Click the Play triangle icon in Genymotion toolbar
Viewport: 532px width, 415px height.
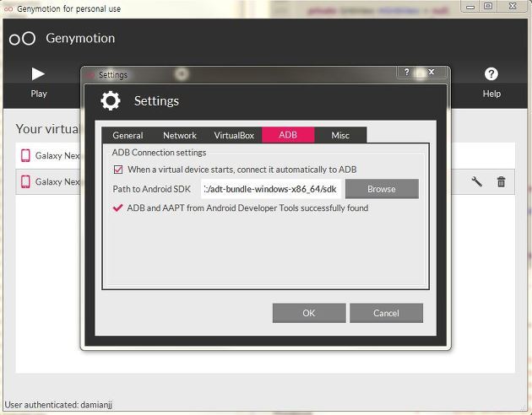click(x=38, y=74)
